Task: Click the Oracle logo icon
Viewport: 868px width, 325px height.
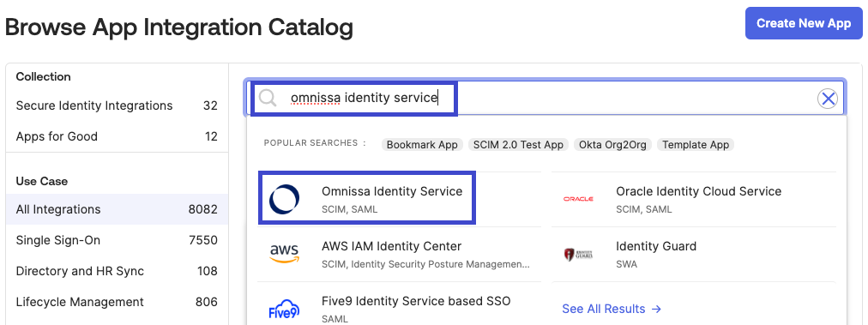Action: [x=578, y=199]
